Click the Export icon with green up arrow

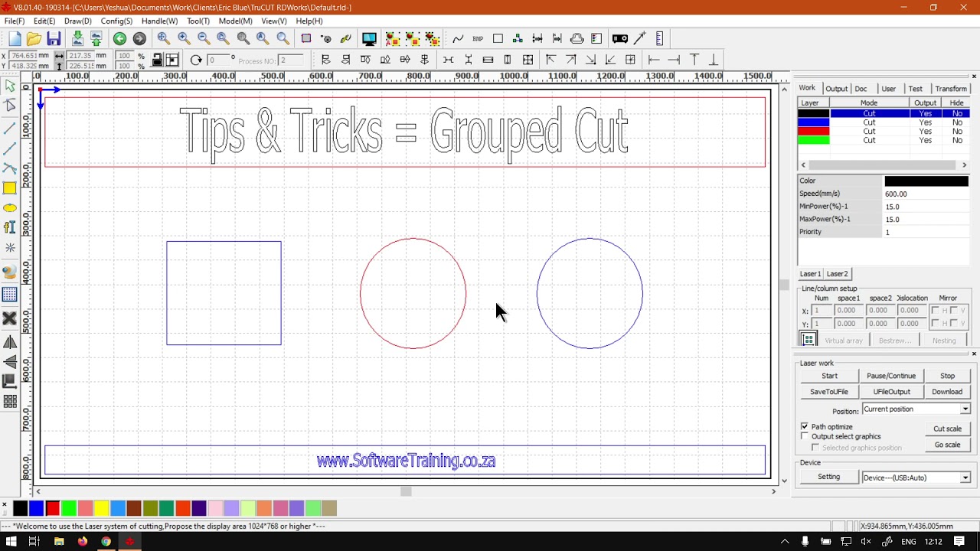[x=96, y=39]
